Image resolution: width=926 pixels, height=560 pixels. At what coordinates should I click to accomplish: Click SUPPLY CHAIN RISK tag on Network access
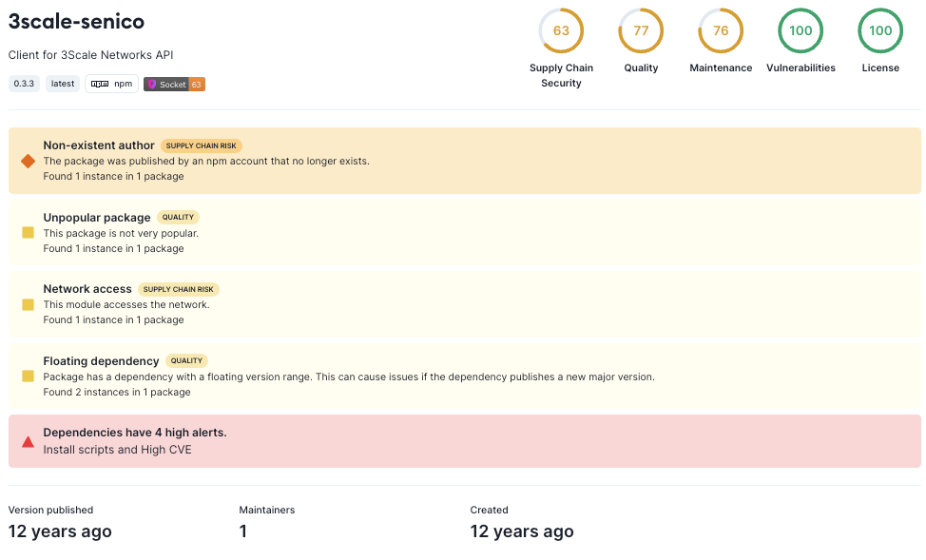click(x=179, y=289)
